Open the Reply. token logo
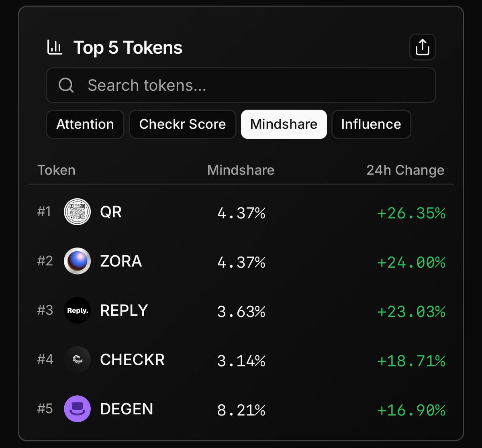This screenshot has height=448, width=482. 78,310
